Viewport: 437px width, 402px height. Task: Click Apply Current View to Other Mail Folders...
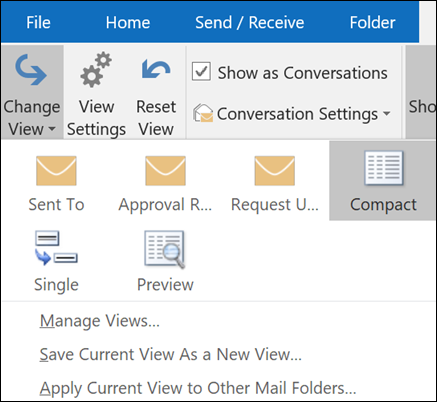pyautogui.click(x=198, y=388)
